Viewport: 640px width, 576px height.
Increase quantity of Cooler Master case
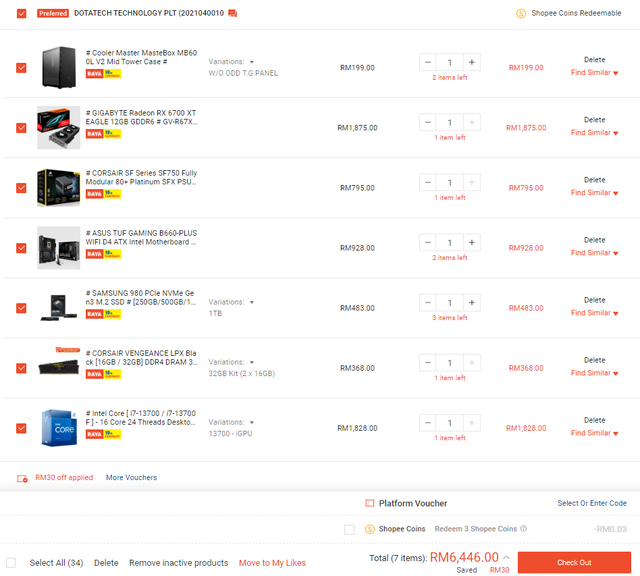pos(471,62)
